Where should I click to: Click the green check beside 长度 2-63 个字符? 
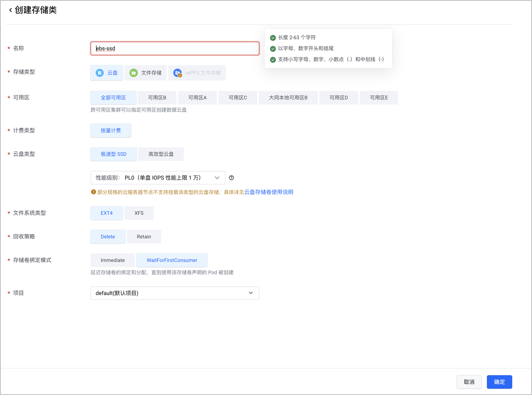[x=273, y=38]
